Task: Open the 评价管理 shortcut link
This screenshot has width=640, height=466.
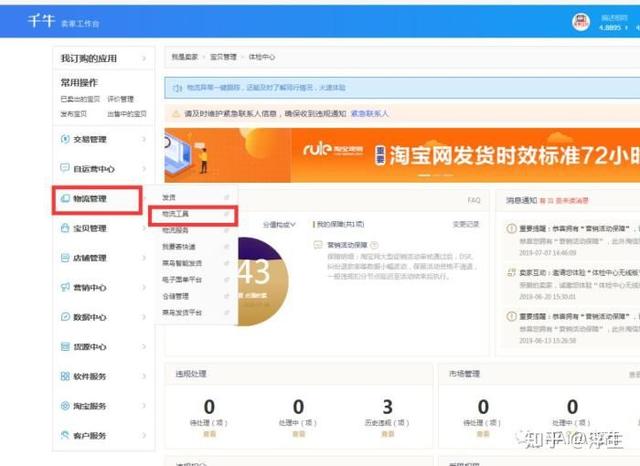Action: (120, 99)
